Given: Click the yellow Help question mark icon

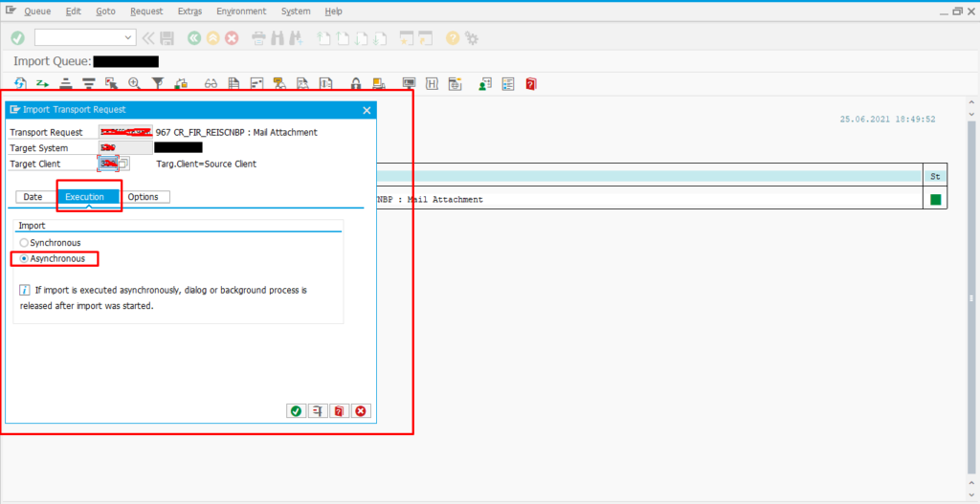Looking at the screenshot, I should (453, 38).
